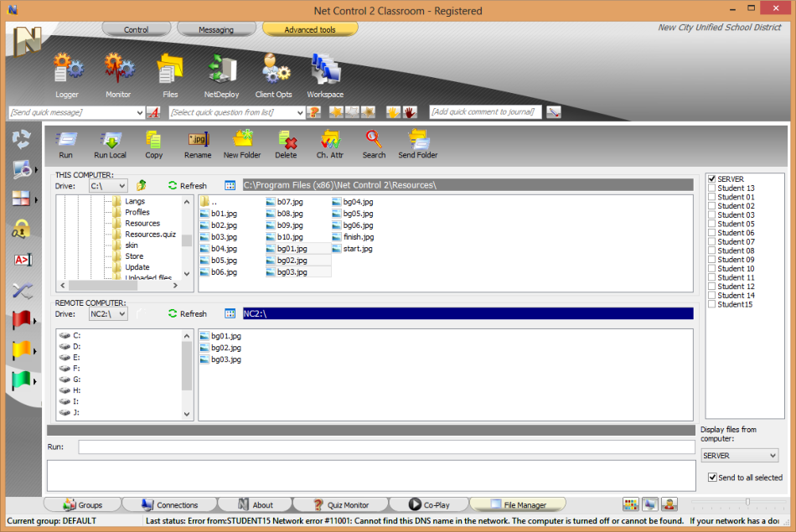796x532 pixels.
Task: Launch the NetDeploy tool
Action: 222,72
